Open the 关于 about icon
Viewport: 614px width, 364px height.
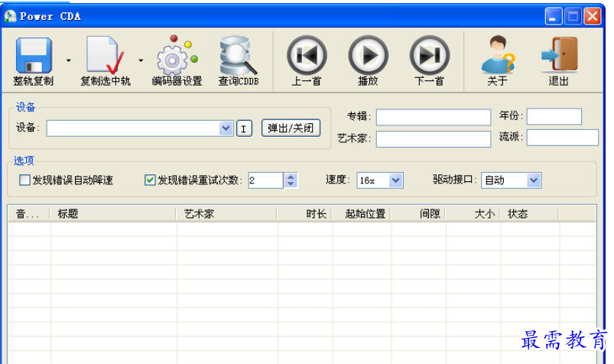point(497,55)
